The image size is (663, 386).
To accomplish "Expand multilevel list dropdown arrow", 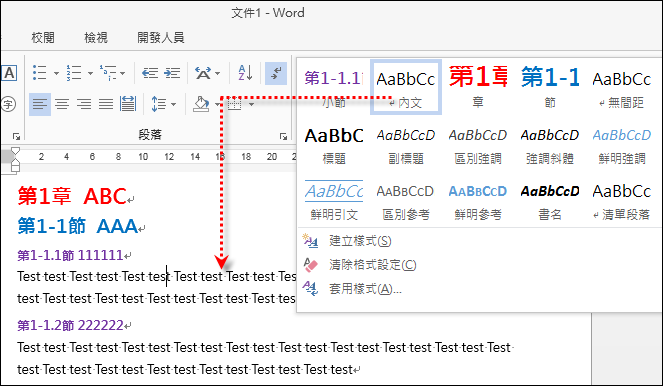I will pos(123,73).
